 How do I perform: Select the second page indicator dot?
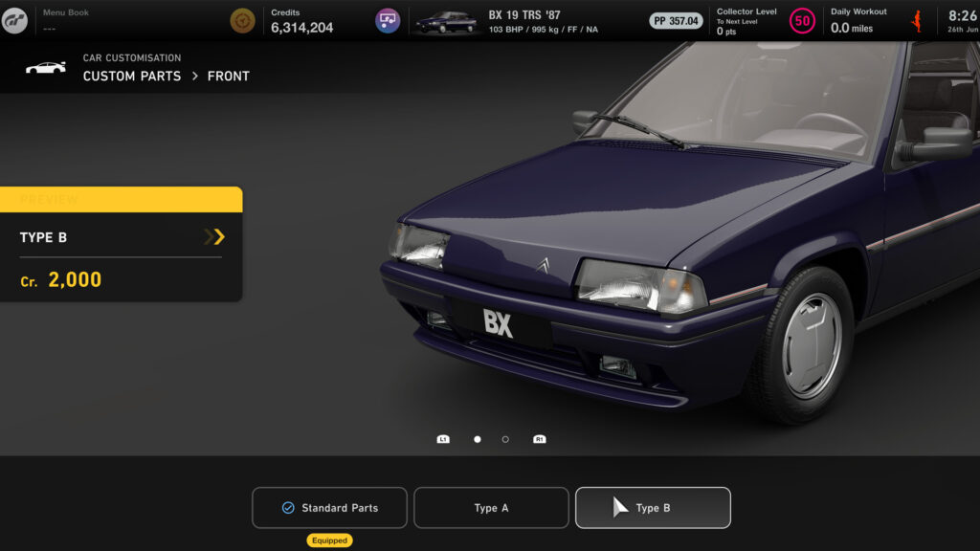coord(505,439)
